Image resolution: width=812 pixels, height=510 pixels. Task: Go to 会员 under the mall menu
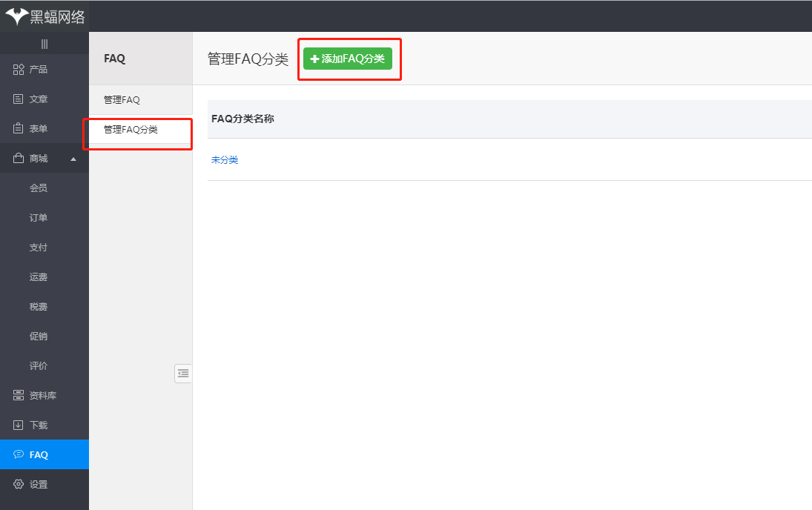point(39,188)
